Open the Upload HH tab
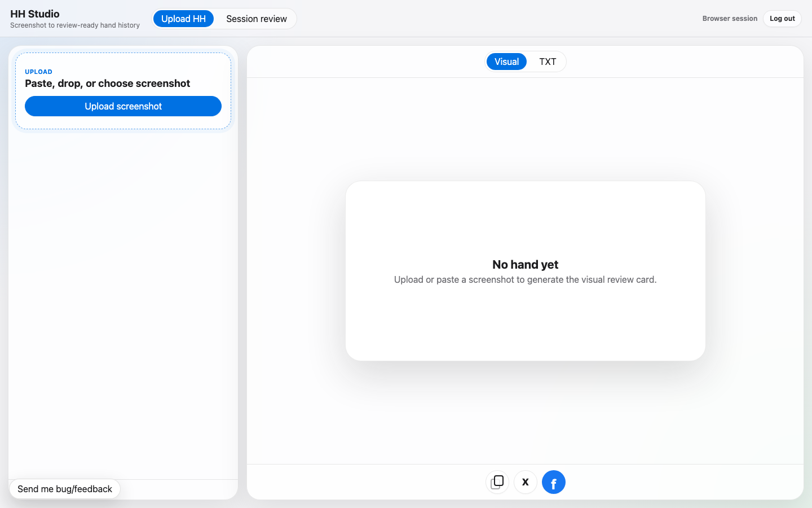Screen dimensions: 812x508 183,19
